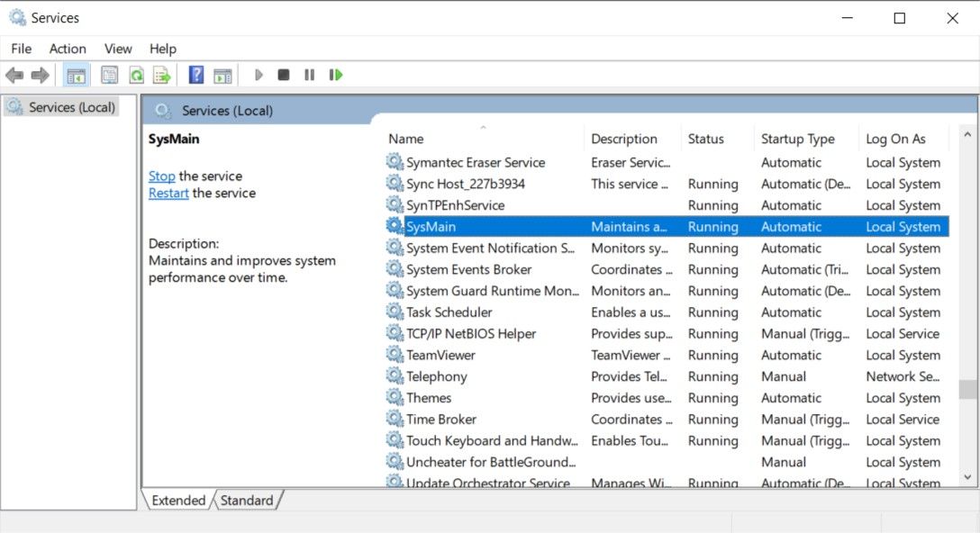Stop the selected service using toolbar icon

pos(283,75)
